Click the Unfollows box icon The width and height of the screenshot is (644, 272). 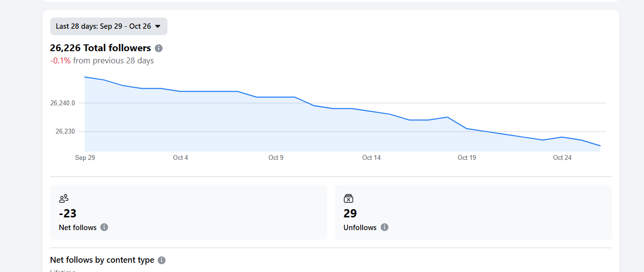click(348, 198)
